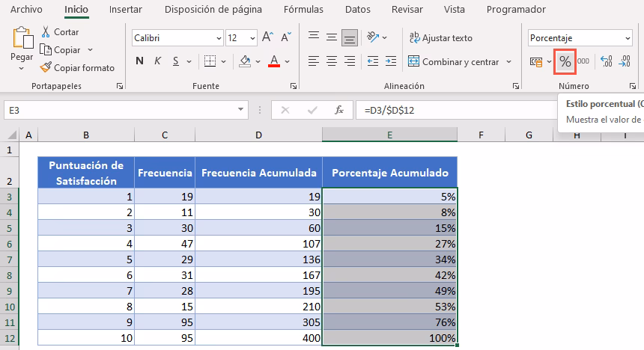Open fill color dropdown arrow

(x=258, y=62)
